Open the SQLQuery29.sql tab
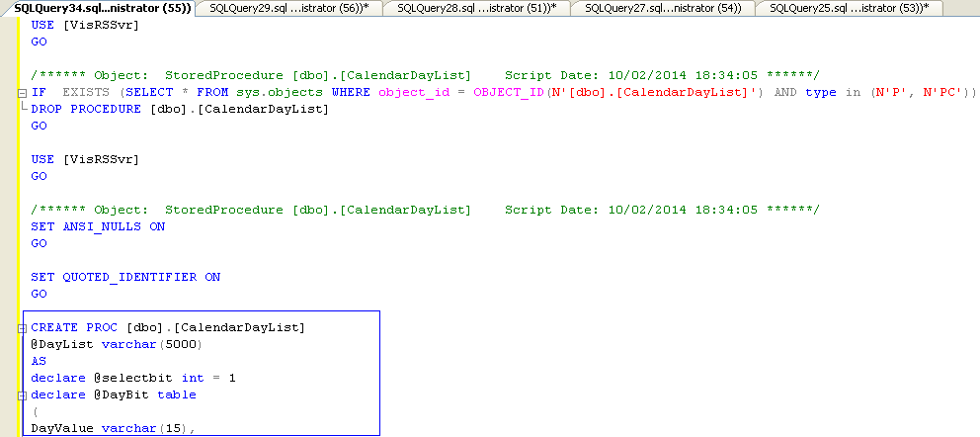The height and width of the screenshot is (437, 980). (287, 8)
